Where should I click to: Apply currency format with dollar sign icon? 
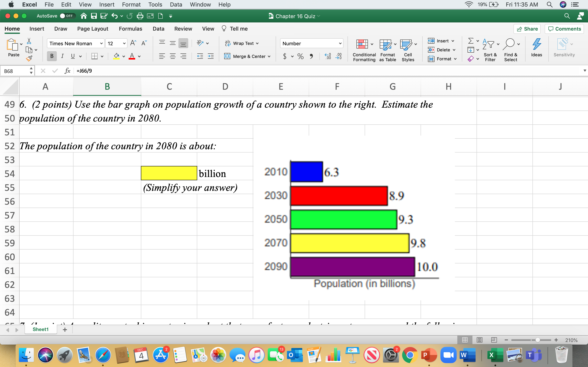pyautogui.click(x=285, y=56)
